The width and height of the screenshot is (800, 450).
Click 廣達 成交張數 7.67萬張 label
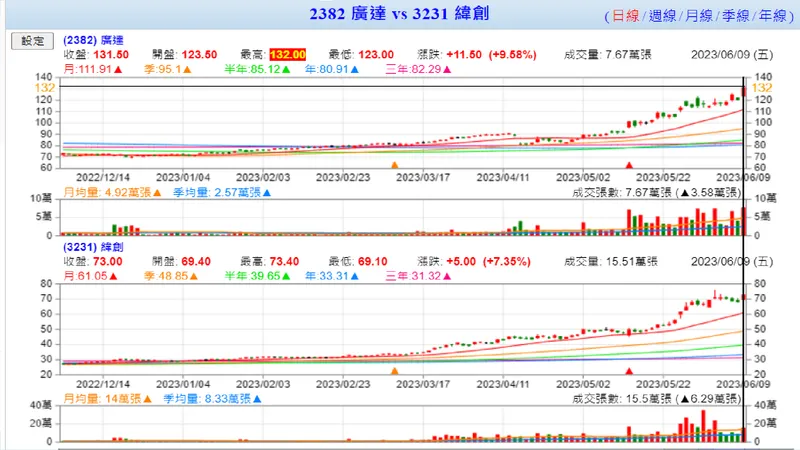coord(656,192)
